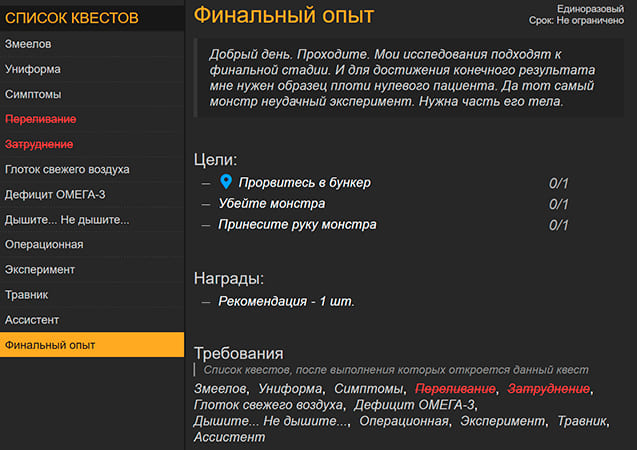The image size is (637, 450).
Task: Click the map pin icon near Прорвитесь в бункер
Action: tap(226, 182)
